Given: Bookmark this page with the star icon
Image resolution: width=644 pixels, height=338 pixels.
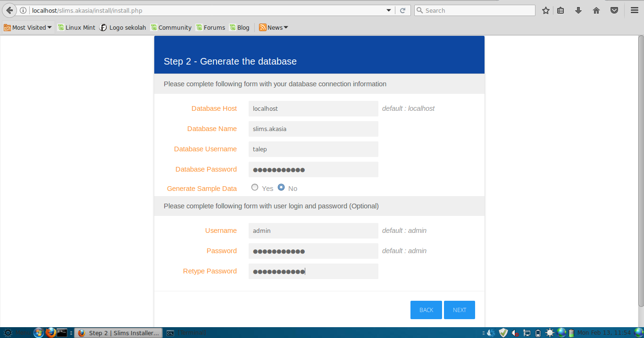Looking at the screenshot, I should click(545, 10).
